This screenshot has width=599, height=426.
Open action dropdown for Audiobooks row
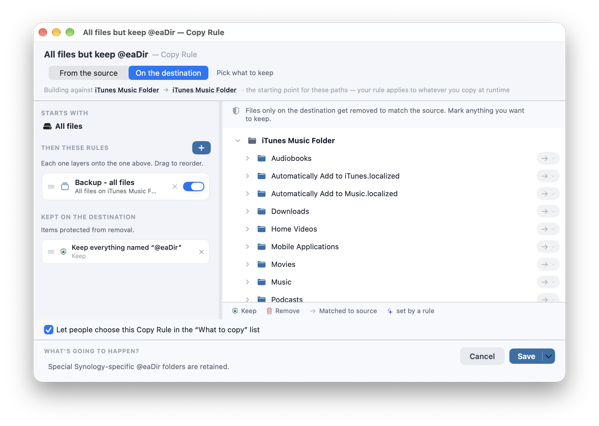pyautogui.click(x=548, y=158)
